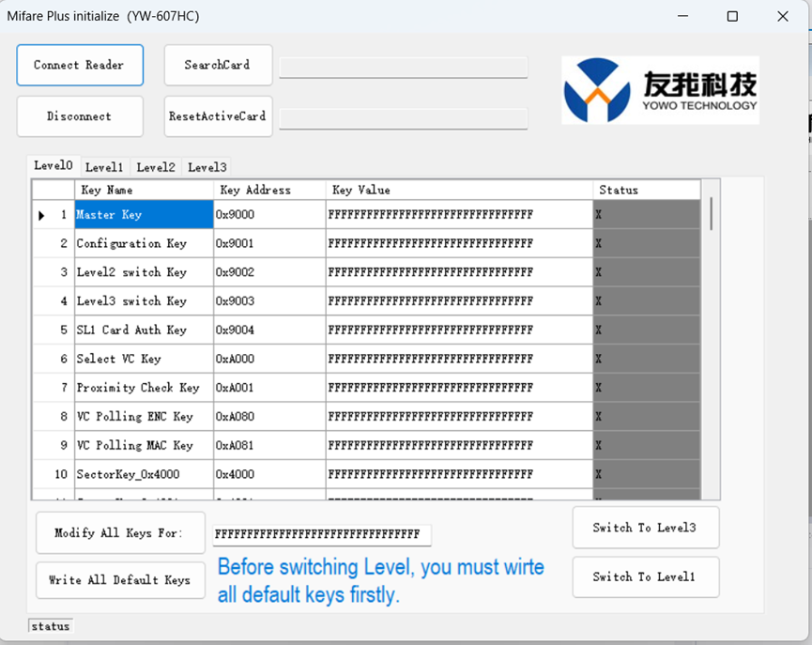Click the key value field beside Modify All Keys
The image size is (812, 645).
[x=321, y=535]
